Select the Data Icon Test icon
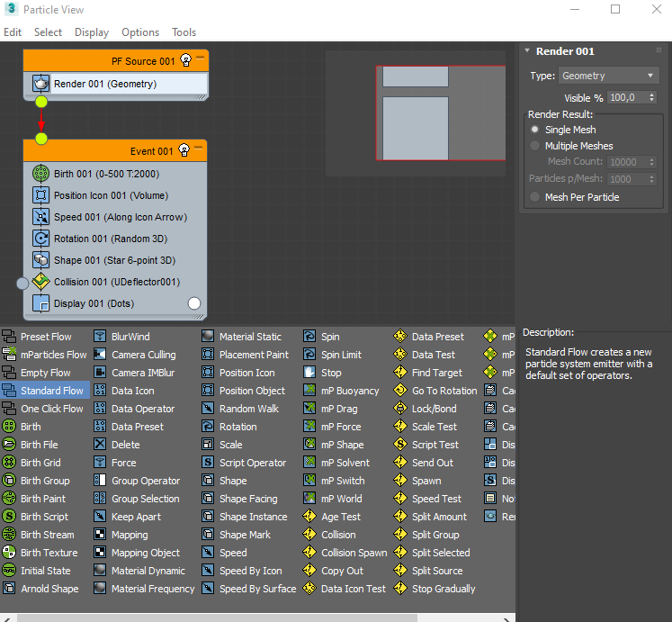 [309, 589]
